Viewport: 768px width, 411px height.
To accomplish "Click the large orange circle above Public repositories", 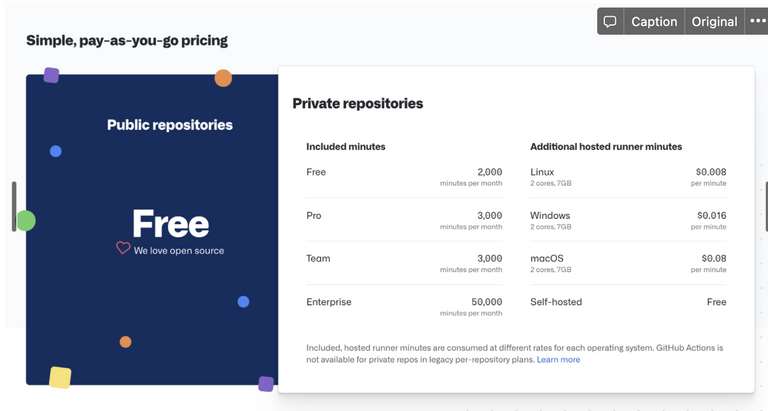I will click(x=223, y=78).
